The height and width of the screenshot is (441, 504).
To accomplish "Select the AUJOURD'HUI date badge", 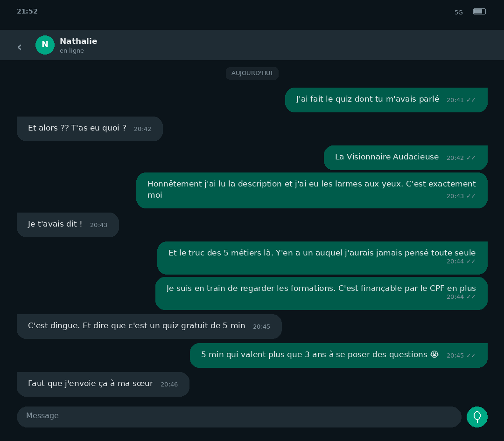I will click(x=252, y=73).
